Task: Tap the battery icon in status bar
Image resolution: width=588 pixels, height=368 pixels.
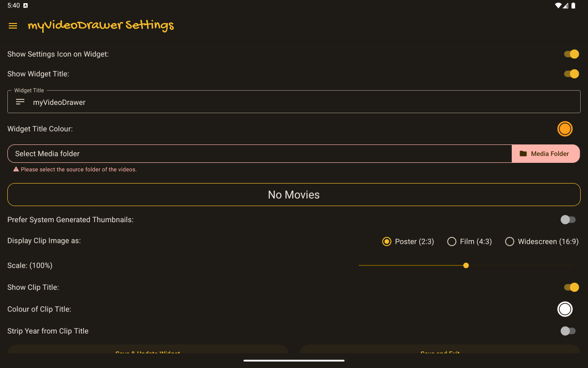Action: tap(573, 6)
